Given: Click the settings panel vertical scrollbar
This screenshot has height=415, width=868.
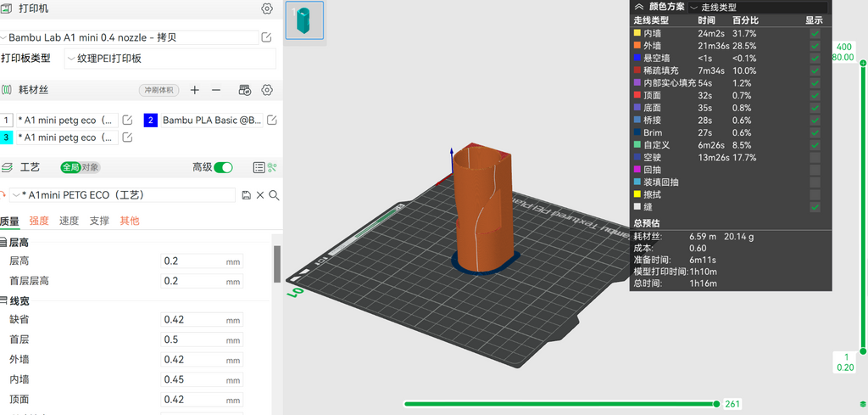Looking at the screenshot, I should (x=277, y=264).
